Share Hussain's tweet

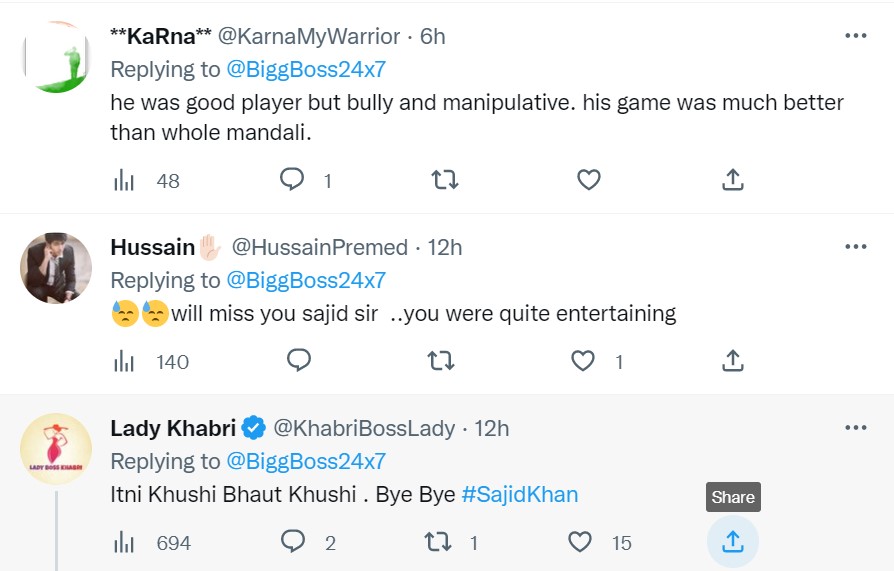click(x=732, y=361)
